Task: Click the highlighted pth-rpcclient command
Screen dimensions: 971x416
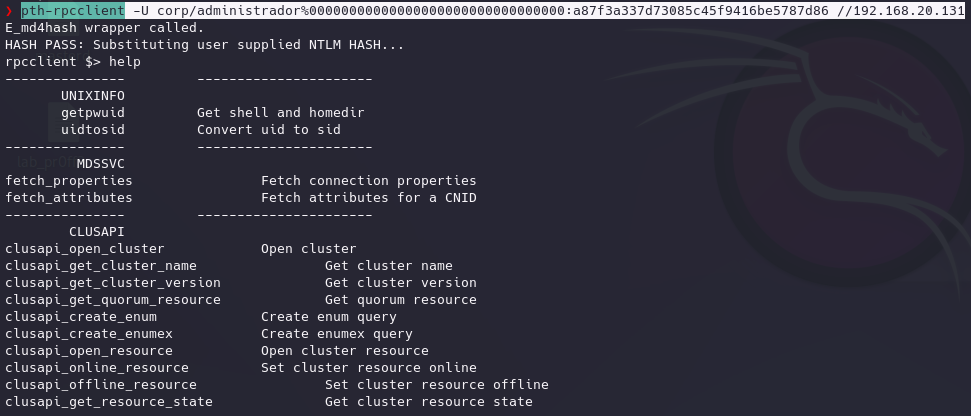Action: pyautogui.click(x=72, y=11)
